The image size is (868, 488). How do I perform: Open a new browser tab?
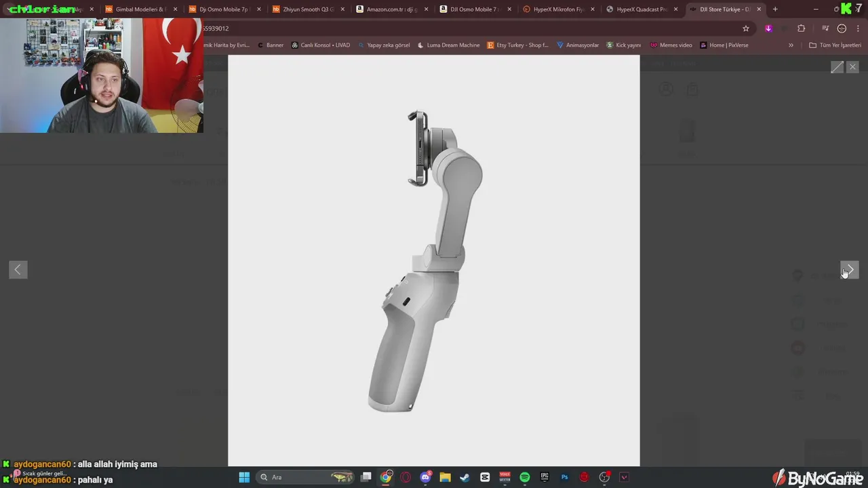775,9
